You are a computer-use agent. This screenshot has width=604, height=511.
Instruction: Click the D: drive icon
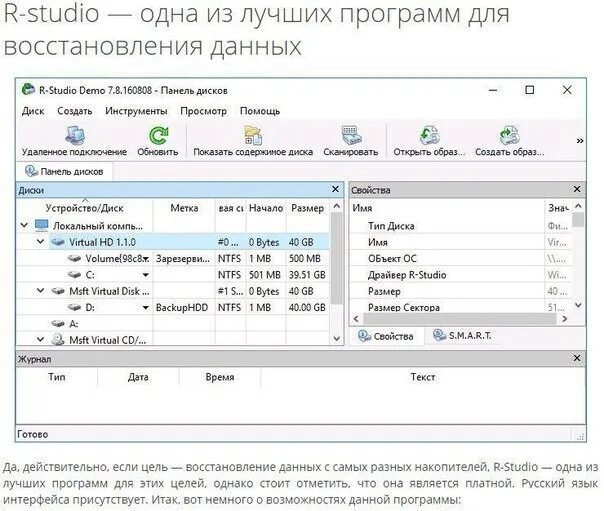(74, 307)
